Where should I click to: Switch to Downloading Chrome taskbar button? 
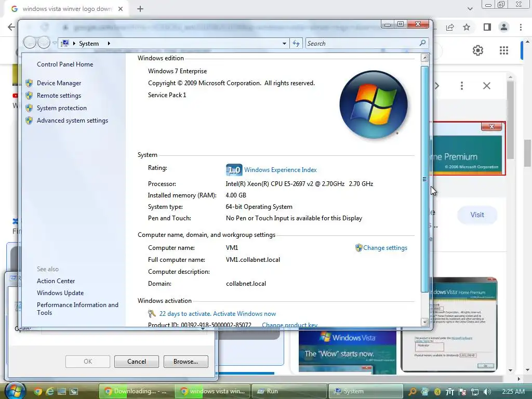(137, 391)
